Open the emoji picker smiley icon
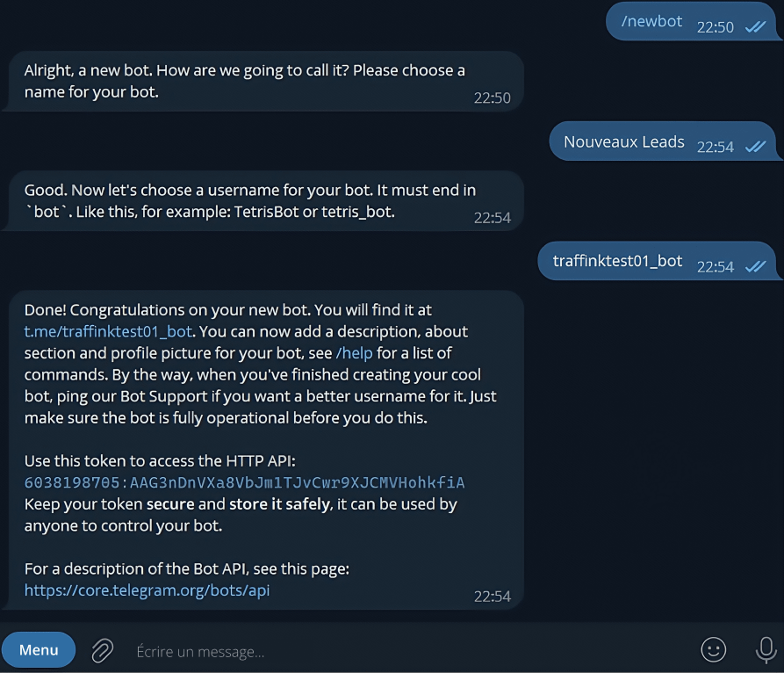 pyautogui.click(x=713, y=650)
